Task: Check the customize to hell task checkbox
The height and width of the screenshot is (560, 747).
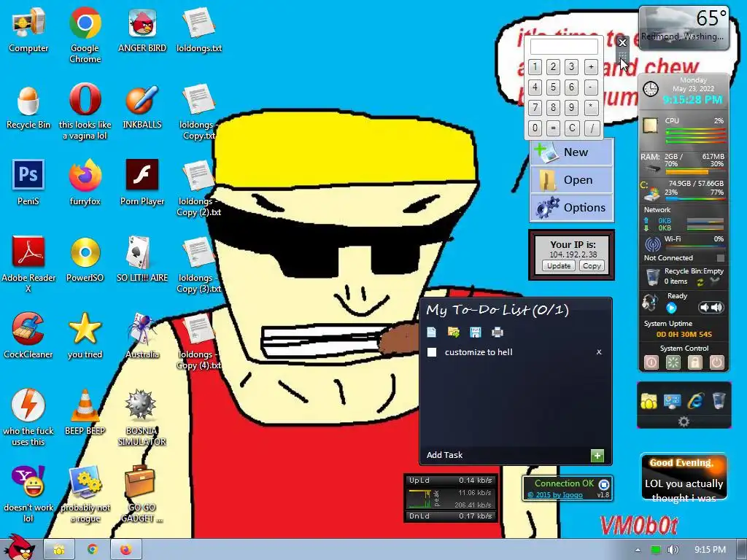Action: point(432,352)
